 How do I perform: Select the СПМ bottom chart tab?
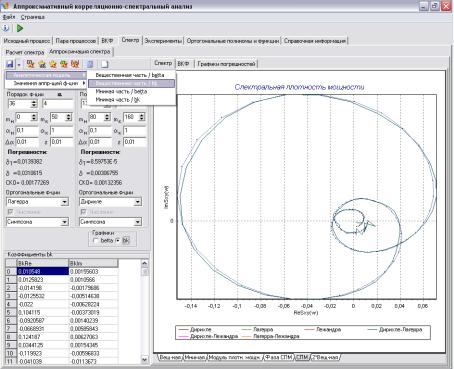[302, 357]
